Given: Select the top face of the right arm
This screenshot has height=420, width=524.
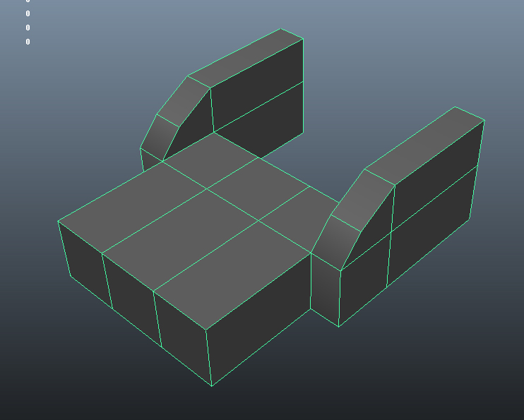Looking at the screenshot, I should (x=424, y=145).
